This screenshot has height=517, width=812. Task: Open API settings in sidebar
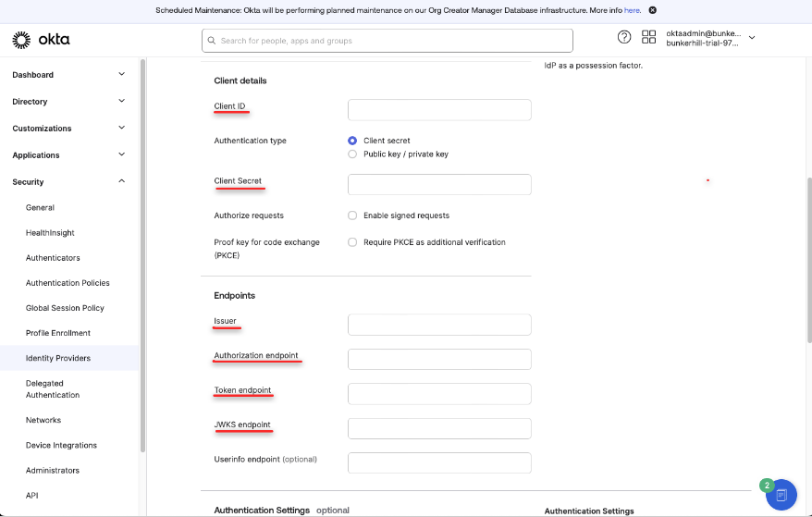[31, 496]
